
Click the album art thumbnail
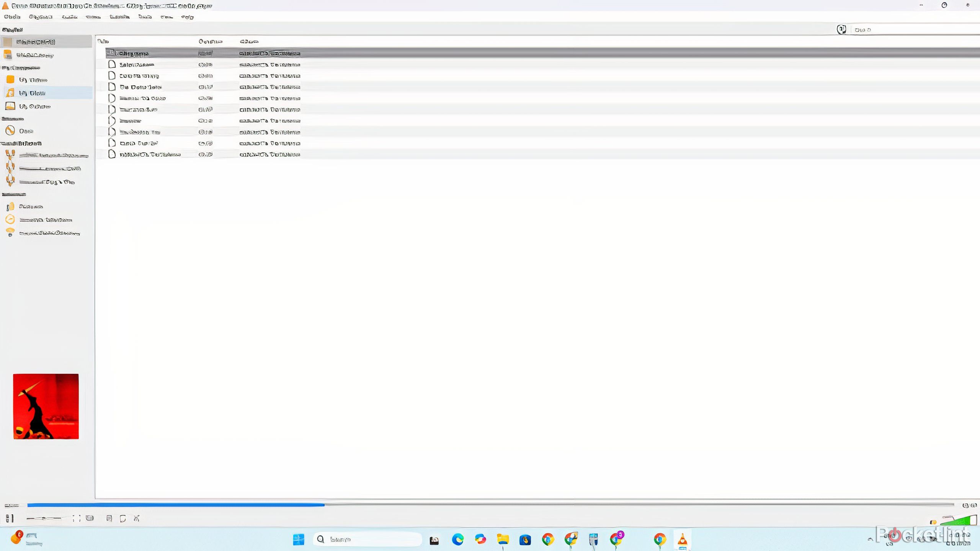[46, 406]
